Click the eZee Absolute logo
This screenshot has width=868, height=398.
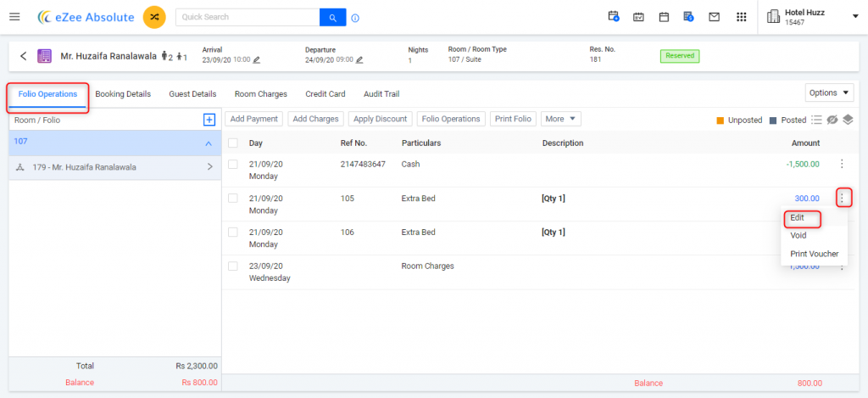(86, 17)
